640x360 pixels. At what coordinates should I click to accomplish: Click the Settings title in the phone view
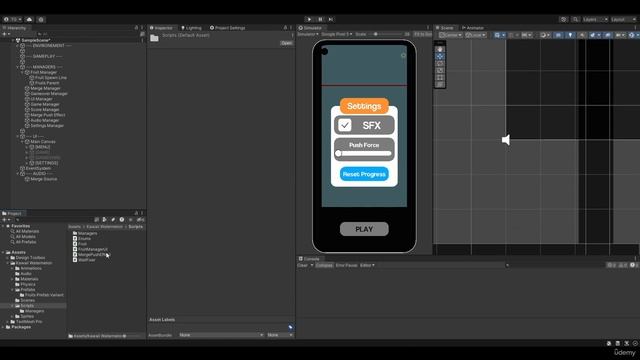pos(364,106)
